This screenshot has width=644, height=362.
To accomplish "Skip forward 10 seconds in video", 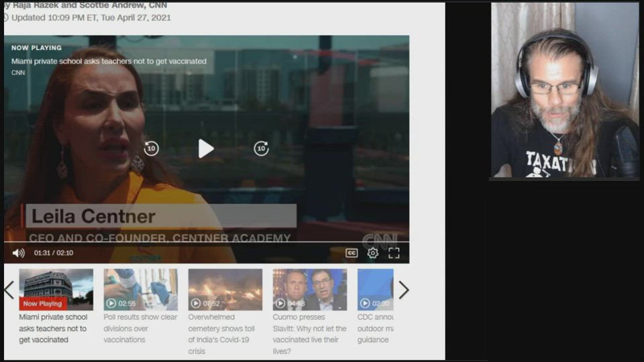I will coord(261,149).
